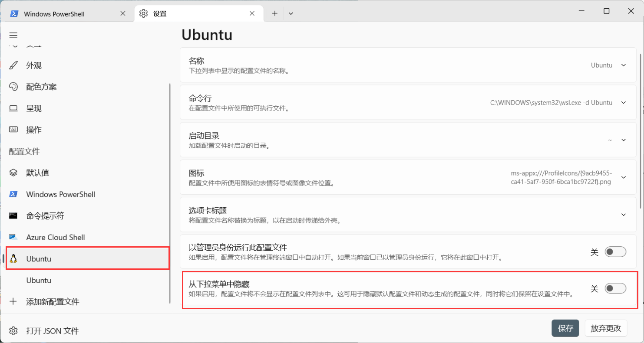Click the Windows PowerShell profile icon in sidebar
The width and height of the screenshot is (644, 343).
click(13, 194)
